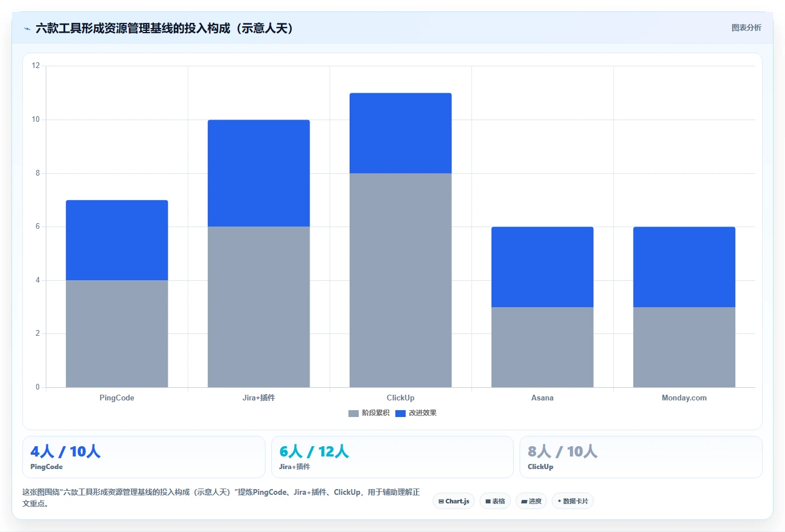Screen dimensions: 785x532
Task: Click the description text about 提炼PingCode
Action: pyautogui.click(x=221, y=497)
